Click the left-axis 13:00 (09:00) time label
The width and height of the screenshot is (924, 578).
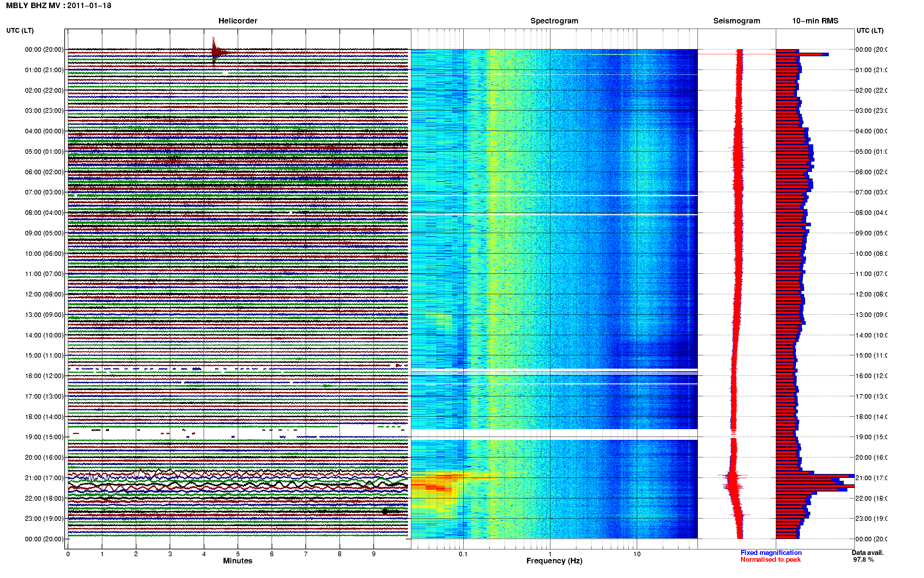pos(44,315)
